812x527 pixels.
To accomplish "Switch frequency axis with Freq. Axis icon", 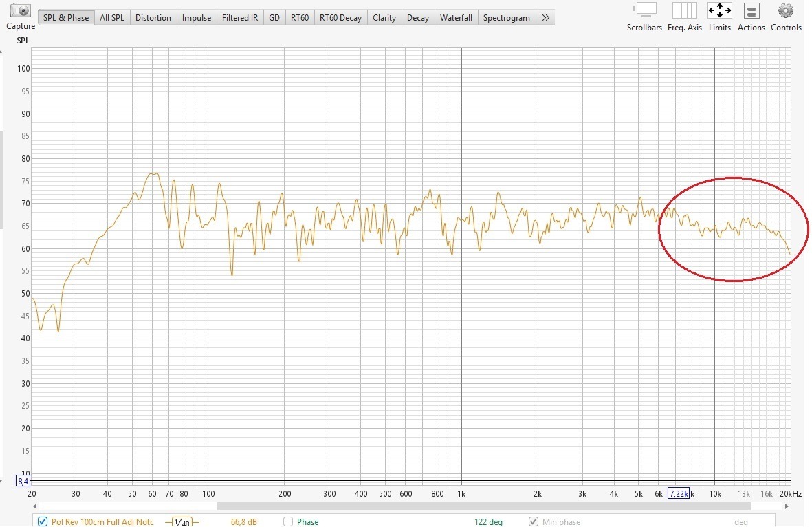I will tap(685, 10).
